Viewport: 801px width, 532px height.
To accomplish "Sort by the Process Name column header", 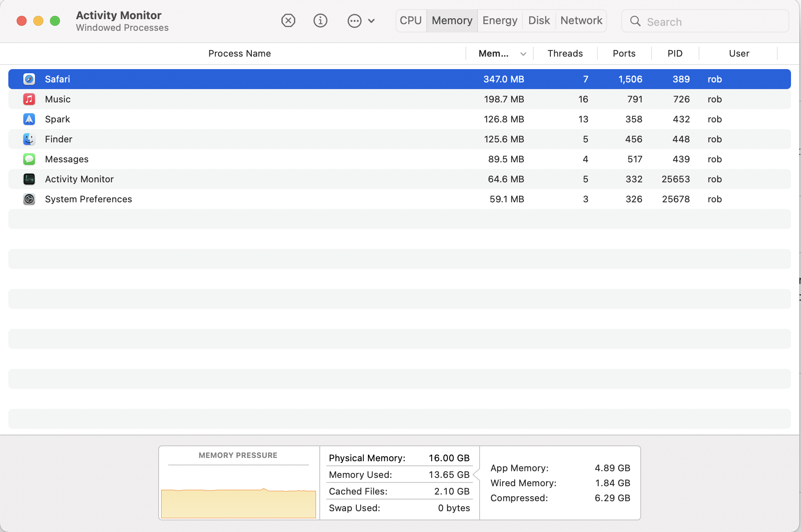I will (239, 53).
